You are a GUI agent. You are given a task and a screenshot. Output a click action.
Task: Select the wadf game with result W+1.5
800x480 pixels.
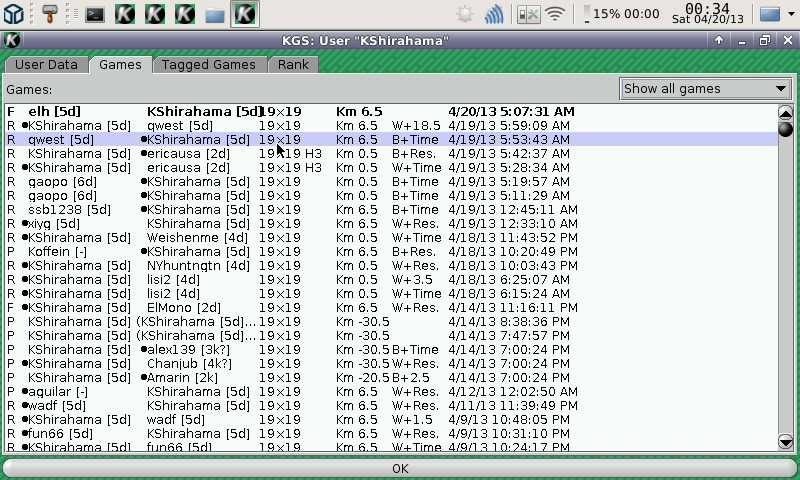(x=391, y=420)
